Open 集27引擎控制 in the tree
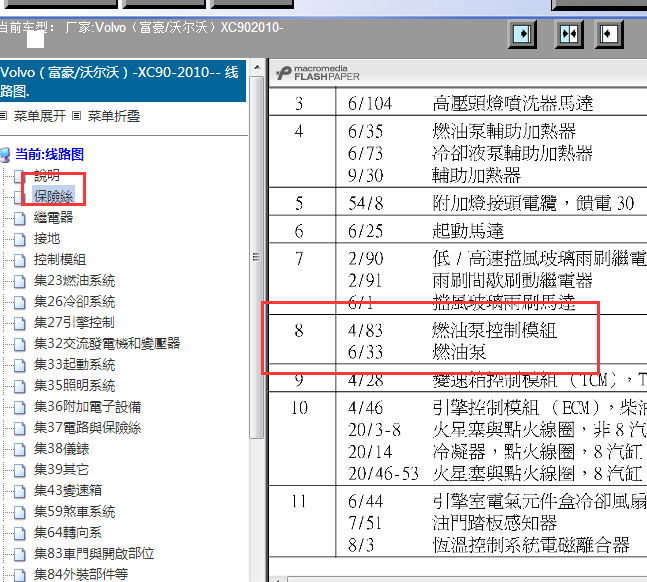647x582 pixels. click(74, 322)
